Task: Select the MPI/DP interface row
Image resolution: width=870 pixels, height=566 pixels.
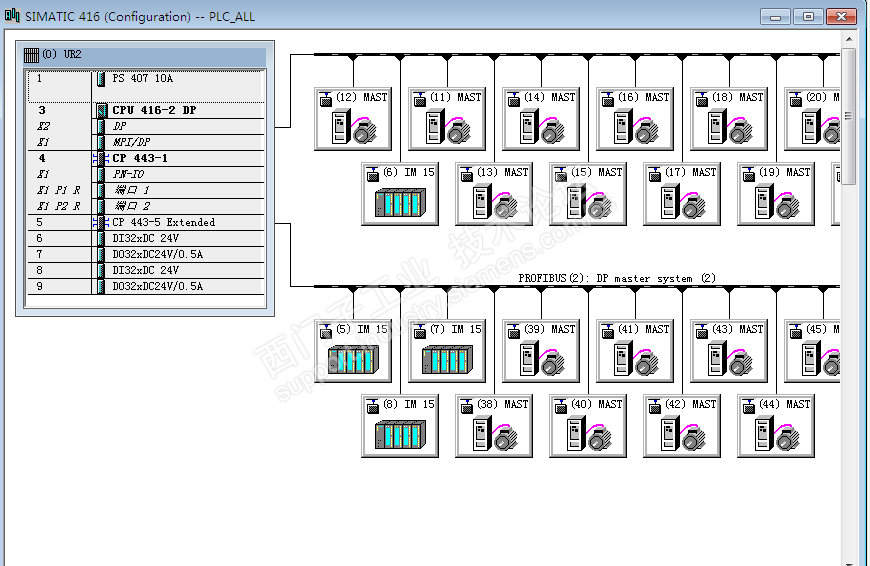Action: (x=145, y=142)
